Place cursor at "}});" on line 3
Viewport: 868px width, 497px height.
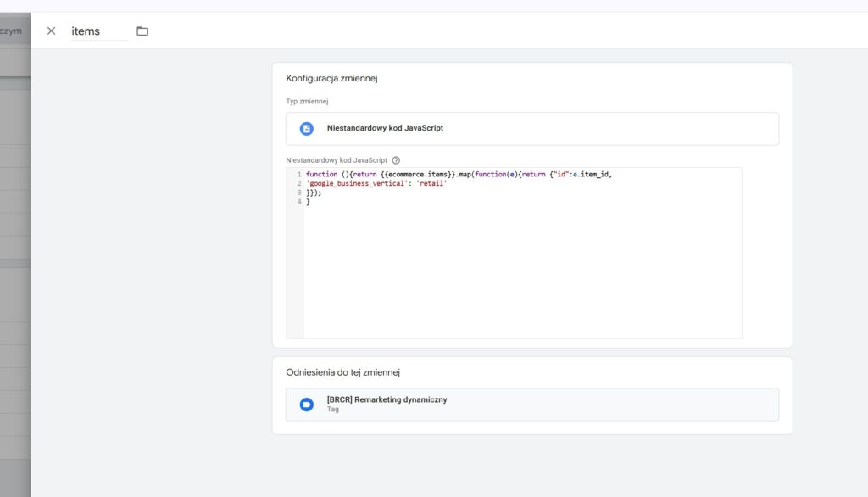(314, 193)
